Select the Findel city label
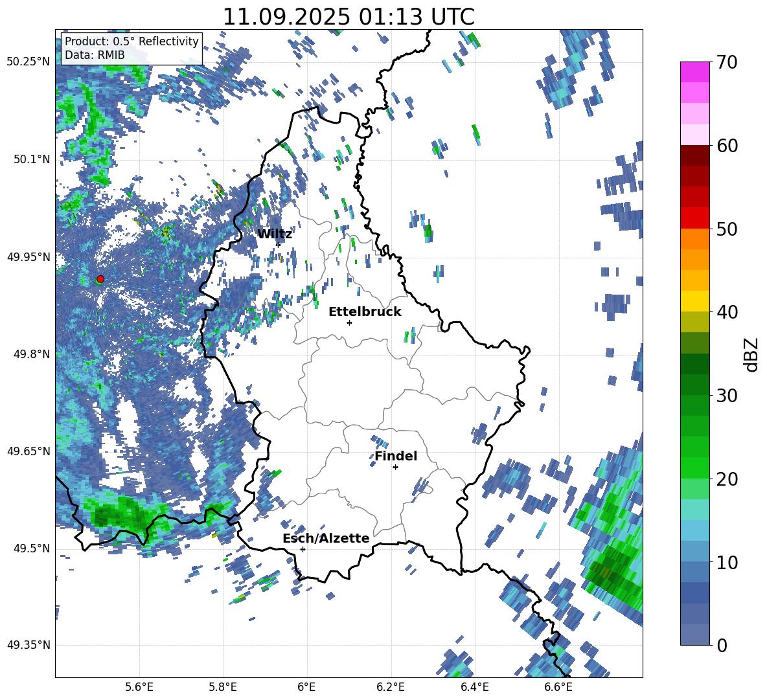This screenshot has width=767, height=700. (396, 456)
